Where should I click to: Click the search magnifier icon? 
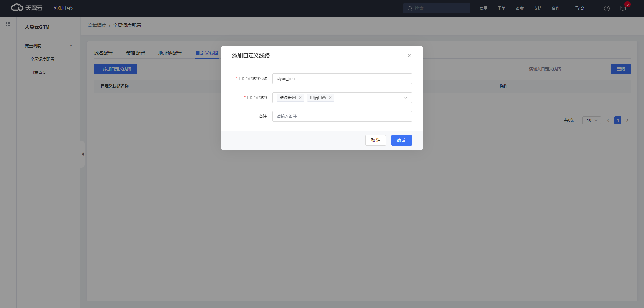click(x=410, y=8)
